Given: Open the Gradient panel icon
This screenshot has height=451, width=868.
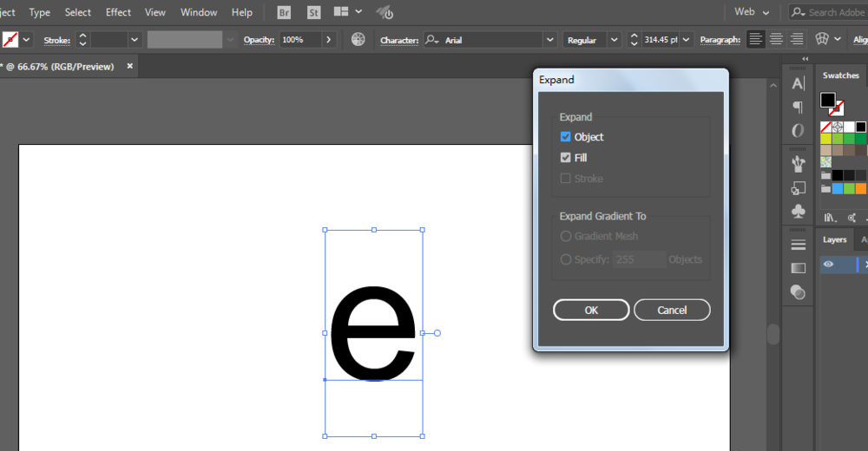Looking at the screenshot, I should tap(799, 268).
